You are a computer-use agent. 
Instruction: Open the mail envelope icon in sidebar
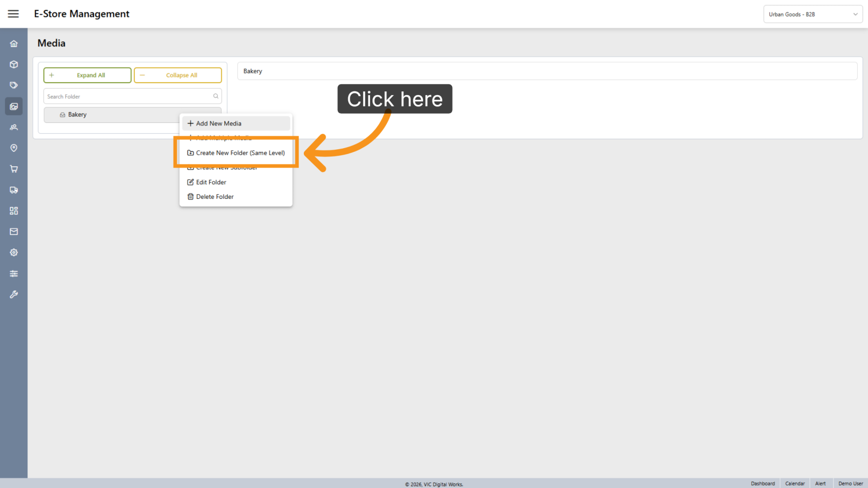[x=14, y=232]
